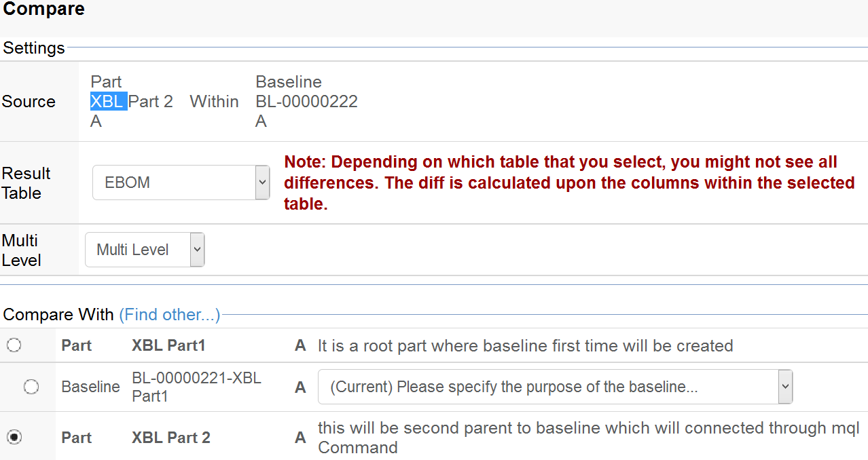Select the BL-00000221-XBL Part1 baseline radio button

[x=31, y=387]
